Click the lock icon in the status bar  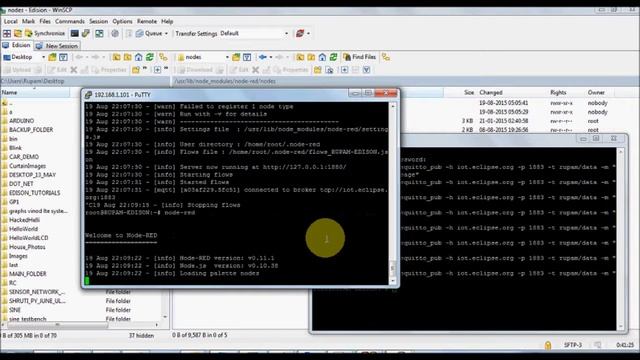(548, 345)
